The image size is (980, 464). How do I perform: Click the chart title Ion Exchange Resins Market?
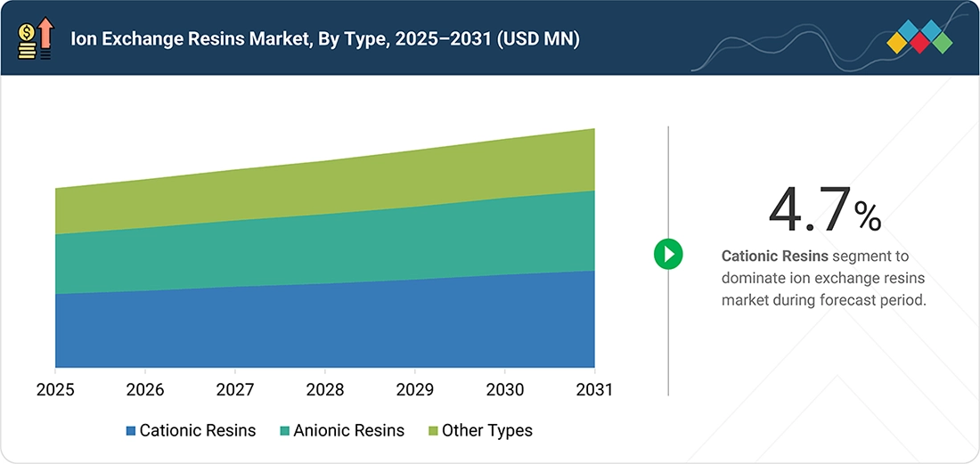325,39
